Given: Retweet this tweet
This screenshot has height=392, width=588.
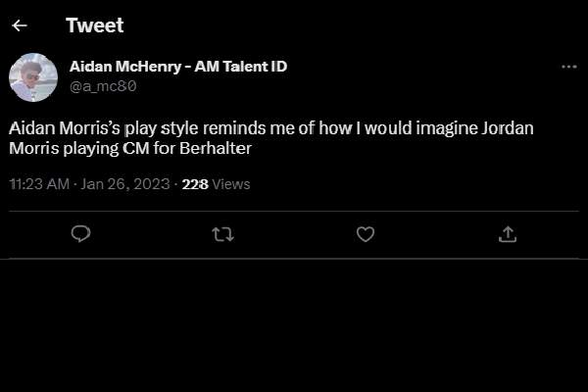Looking at the screenshot, I should coord(223,234).
